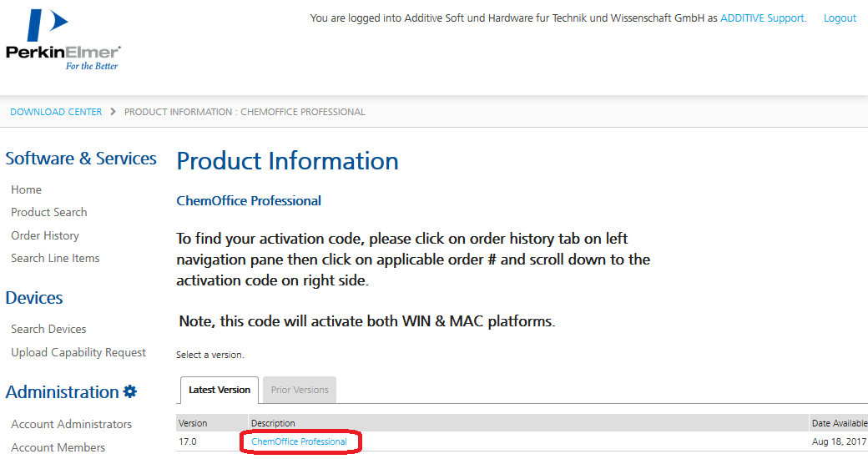Switch to the Prior Versions tab
Screen dimensions: 868x459
[300, 390]
